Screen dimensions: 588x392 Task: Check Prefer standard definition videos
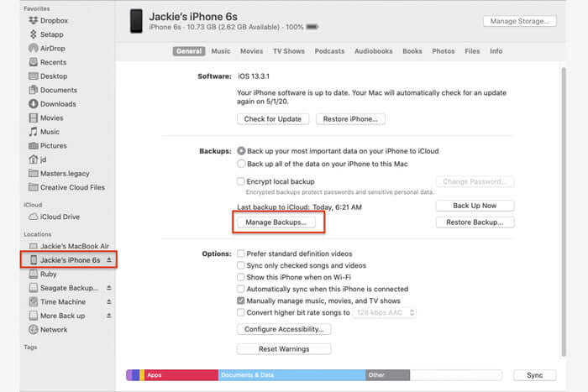pos(241,253)
